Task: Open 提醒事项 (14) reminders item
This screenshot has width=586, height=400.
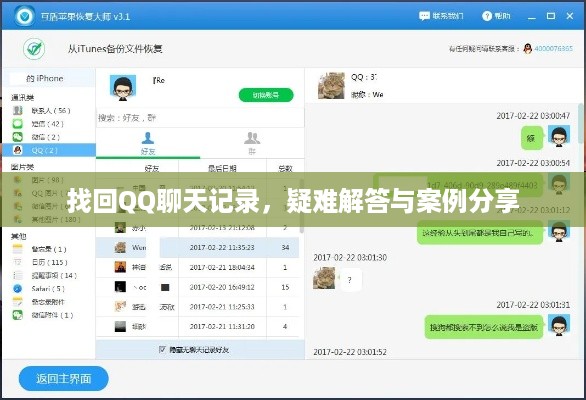Action: click(54, 276)
